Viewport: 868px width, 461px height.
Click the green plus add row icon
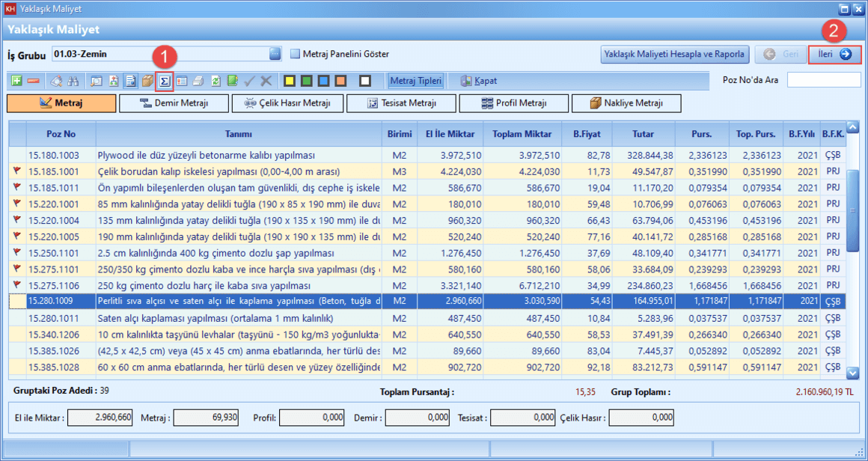tap(17, 81)
